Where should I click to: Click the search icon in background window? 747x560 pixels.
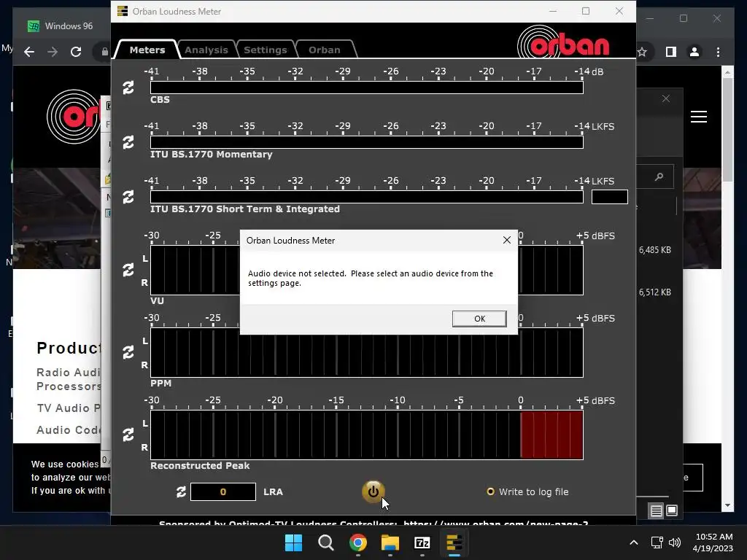[x=659, y=176]
